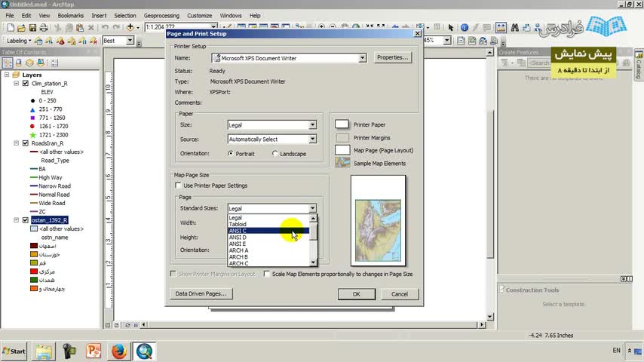Click the Lock Labels icon

pos(72,41)
